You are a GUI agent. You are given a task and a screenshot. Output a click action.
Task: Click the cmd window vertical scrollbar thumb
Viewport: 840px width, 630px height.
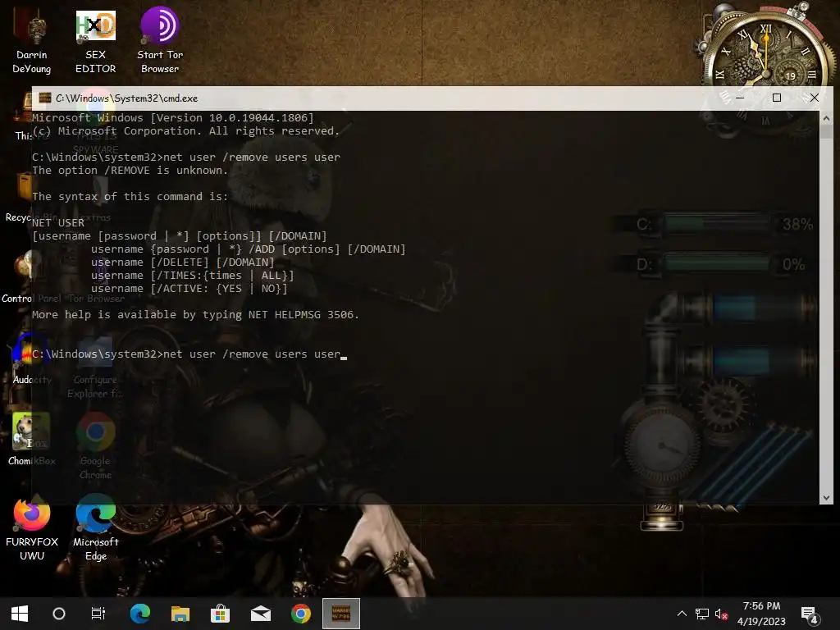click(826, 132)
